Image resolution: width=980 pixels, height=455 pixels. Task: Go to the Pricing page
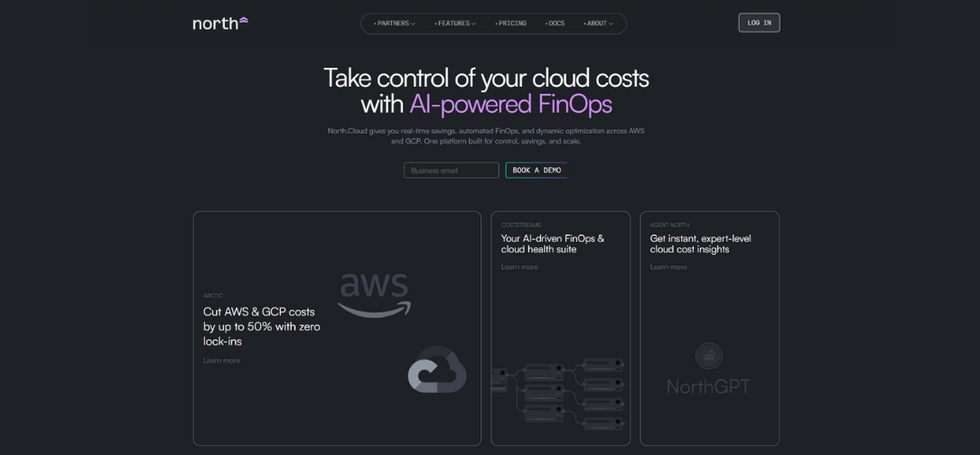tap(511, 23)
